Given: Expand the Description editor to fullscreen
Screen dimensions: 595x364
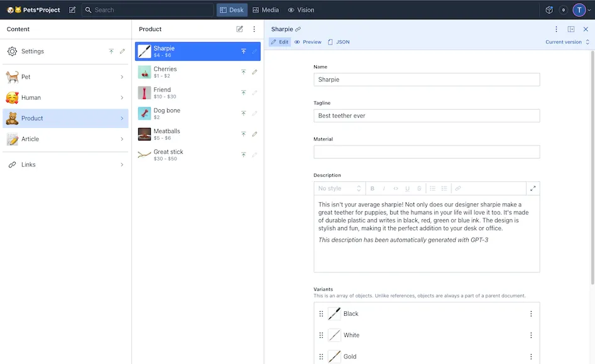Looking at the screenshot, I should (x=533, y=188).
